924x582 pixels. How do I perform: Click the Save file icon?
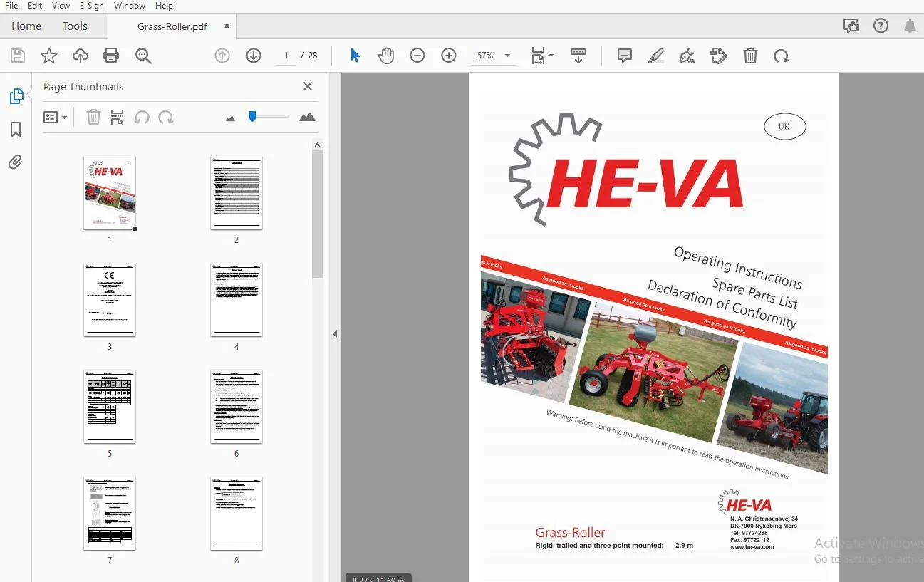tap(18, 56)
